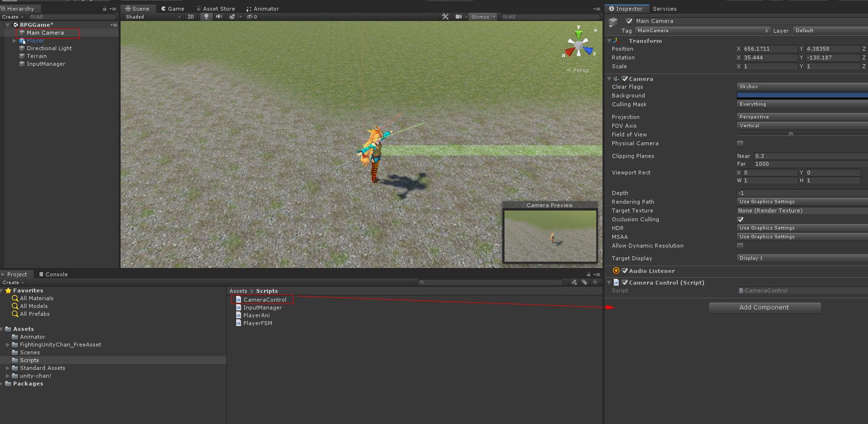Click the Project panel search field
Viewport: 868px width, 424px height.
tap(491, 282)
